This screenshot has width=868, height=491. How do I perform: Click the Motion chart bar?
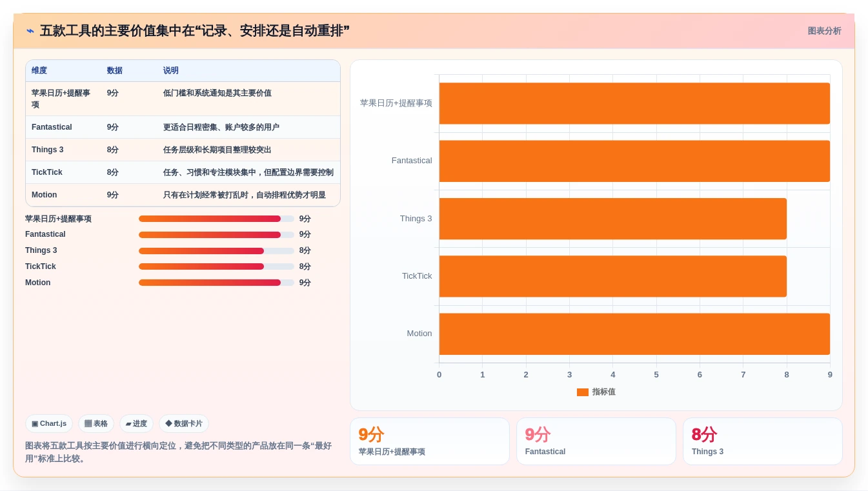click(x=634, y=334)
